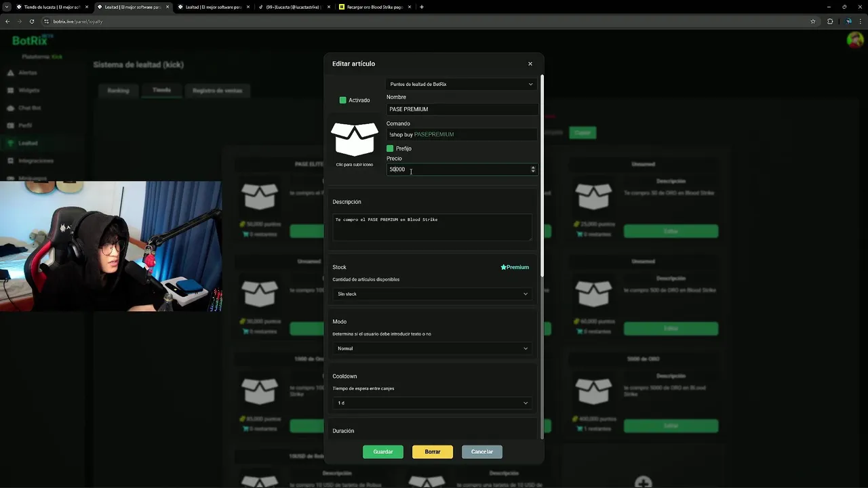The width and height of the screenshot is (868, 488).
Task: Click the BotRix logo
Action: (x=32, y=40)
